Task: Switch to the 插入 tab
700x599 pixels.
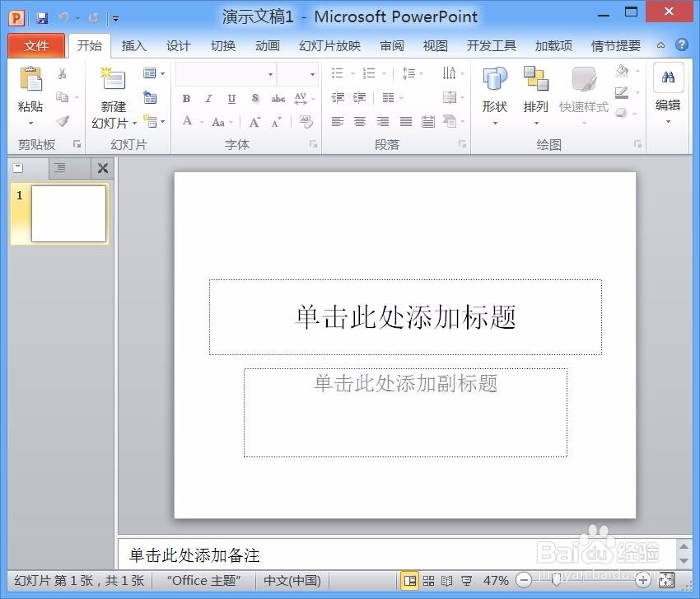Action: 133,45
